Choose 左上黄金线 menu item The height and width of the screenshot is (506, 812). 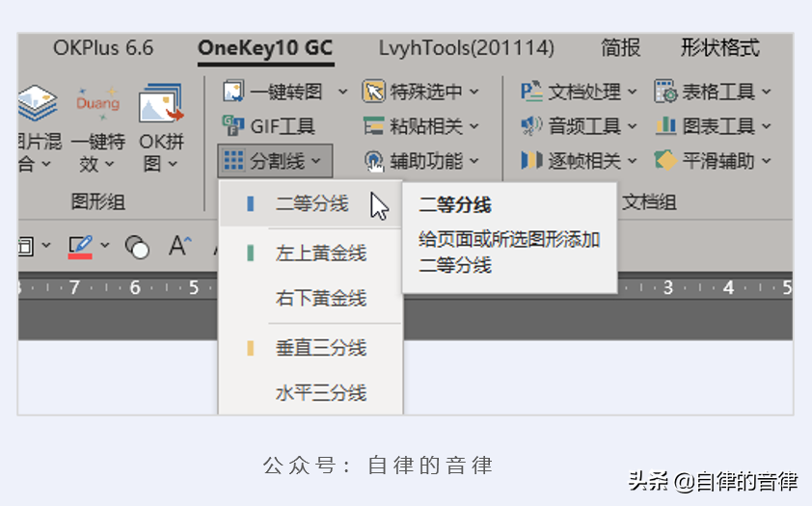click(311, 253)
